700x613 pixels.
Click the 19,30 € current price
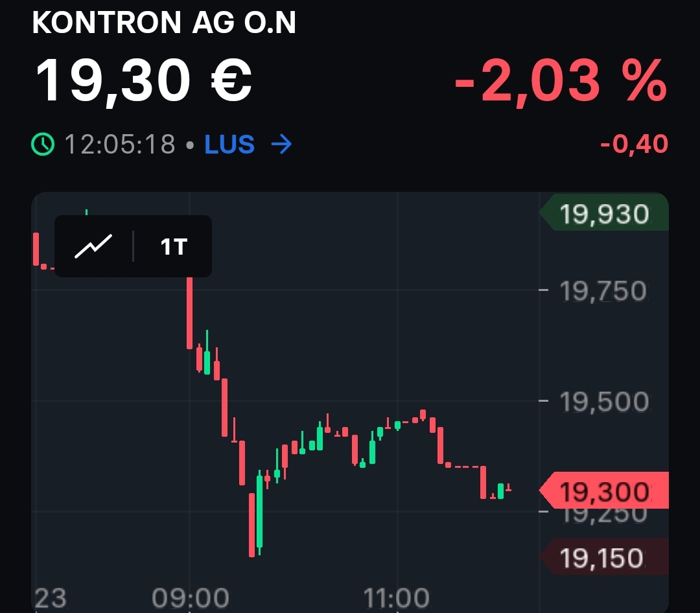click(143, 80)
